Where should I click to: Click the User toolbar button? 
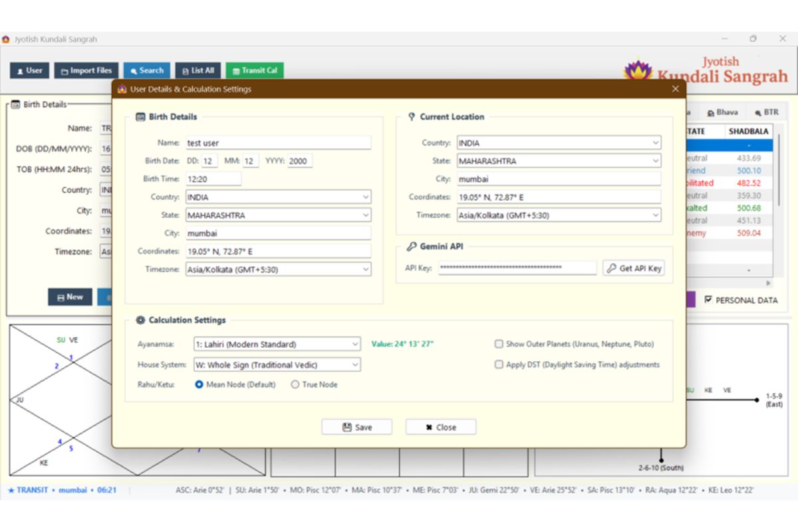point(29,70)
